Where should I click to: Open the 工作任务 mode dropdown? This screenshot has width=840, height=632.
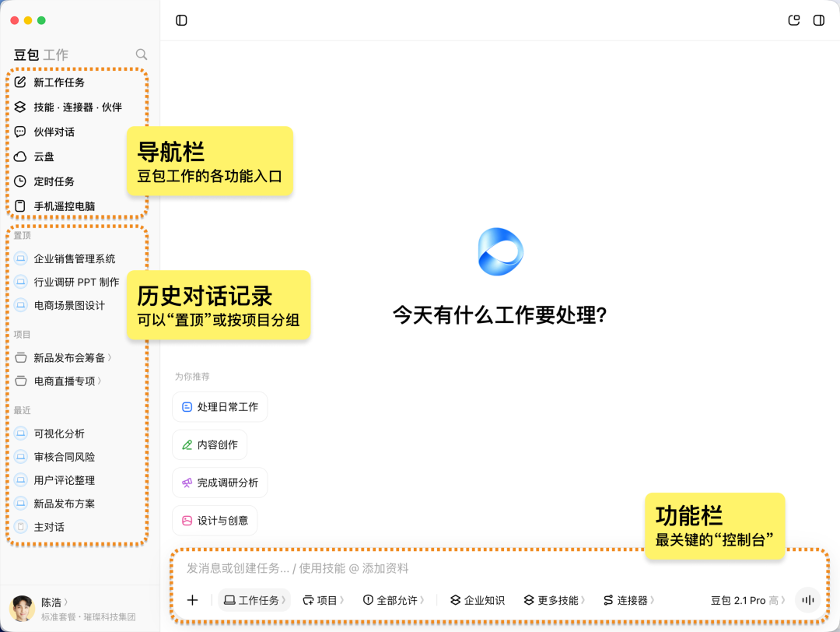[254, 600]
